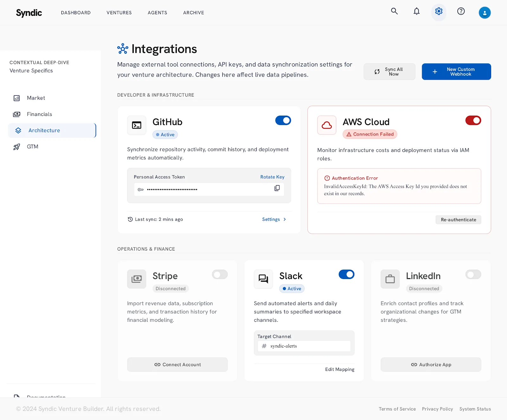The width and height of the screenshot is (507, 420).
Task: Click the key icon in token field
Action: point(141,189)
